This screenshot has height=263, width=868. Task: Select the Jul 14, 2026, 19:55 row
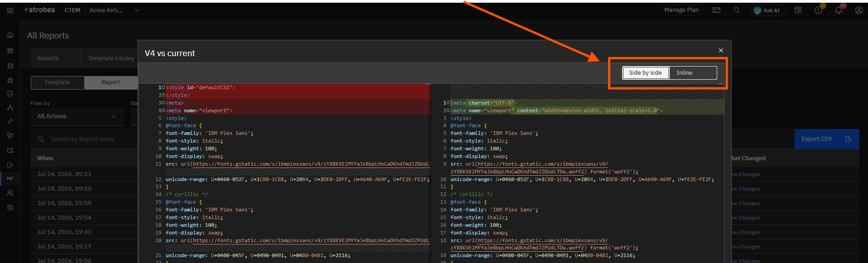(x=84, y=203)
